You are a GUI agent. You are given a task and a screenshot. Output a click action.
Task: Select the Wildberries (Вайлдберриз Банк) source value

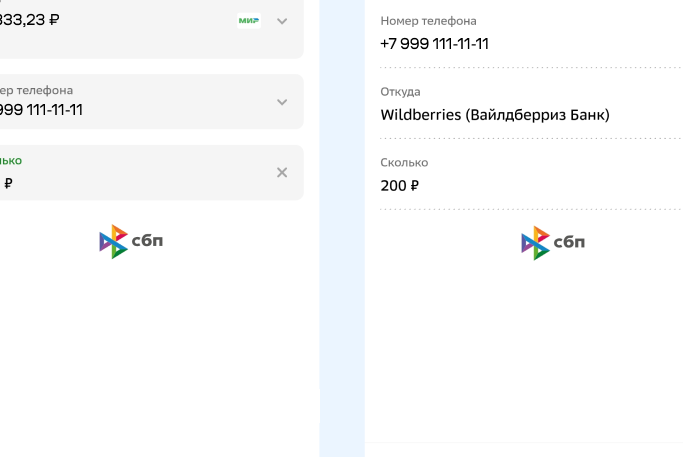(494, 115)
